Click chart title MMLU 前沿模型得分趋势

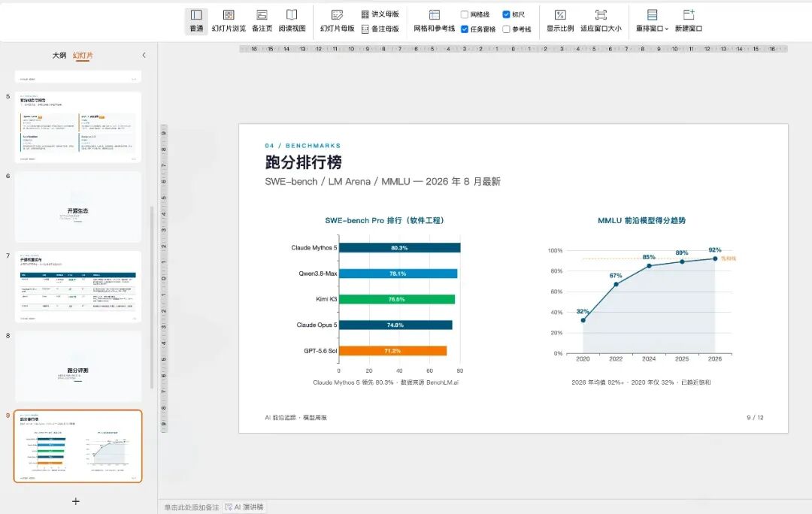641,220
